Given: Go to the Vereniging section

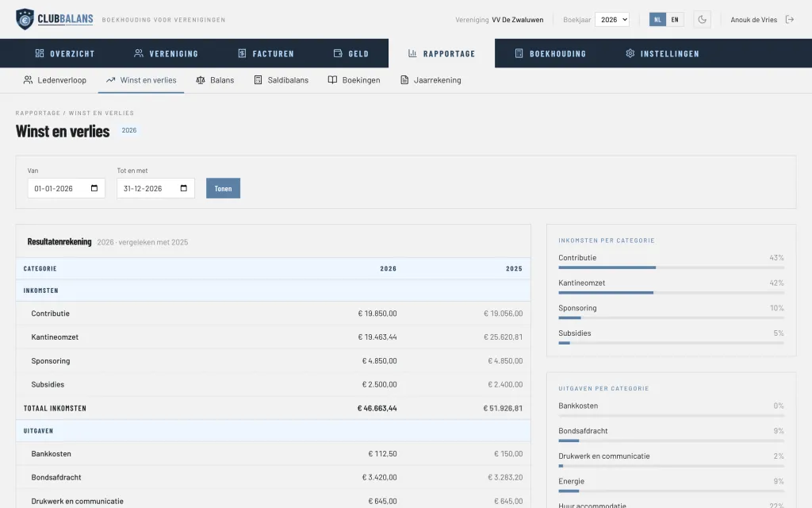Looking at the screenshot, I should pos(167,53).
